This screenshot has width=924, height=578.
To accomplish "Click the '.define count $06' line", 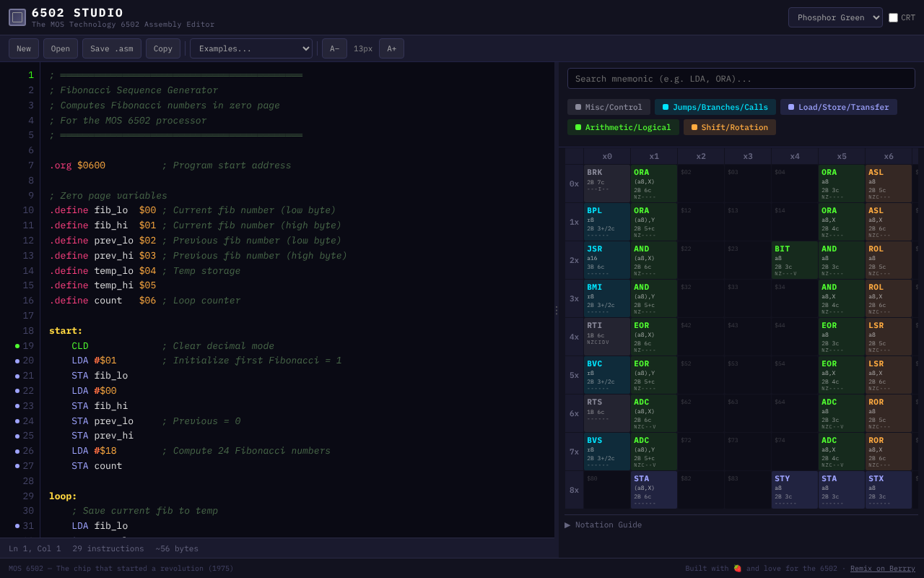I will 103,301.
